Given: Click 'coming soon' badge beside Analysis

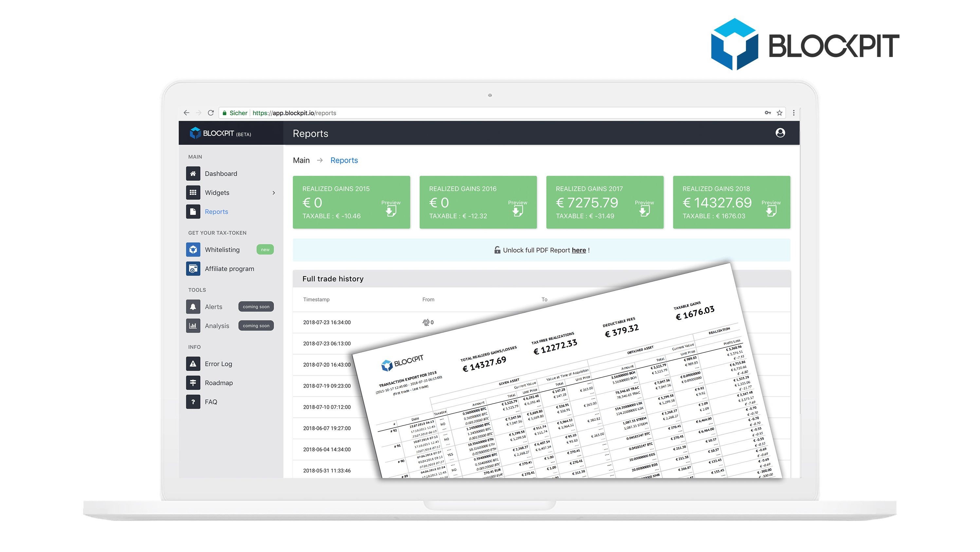Looking at the screenshot, I should tap(256, 326).
